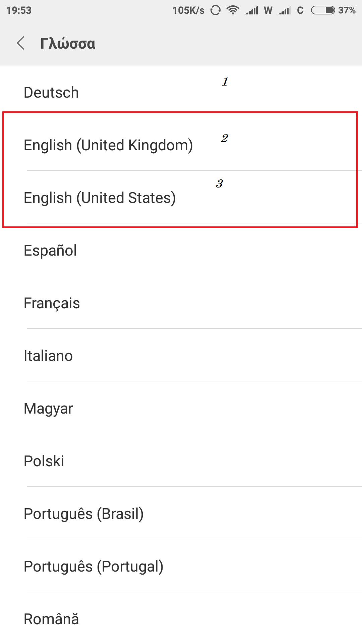Select Magyar language
The width and height of the screenshot is (362, 644).
coord(48,409)
